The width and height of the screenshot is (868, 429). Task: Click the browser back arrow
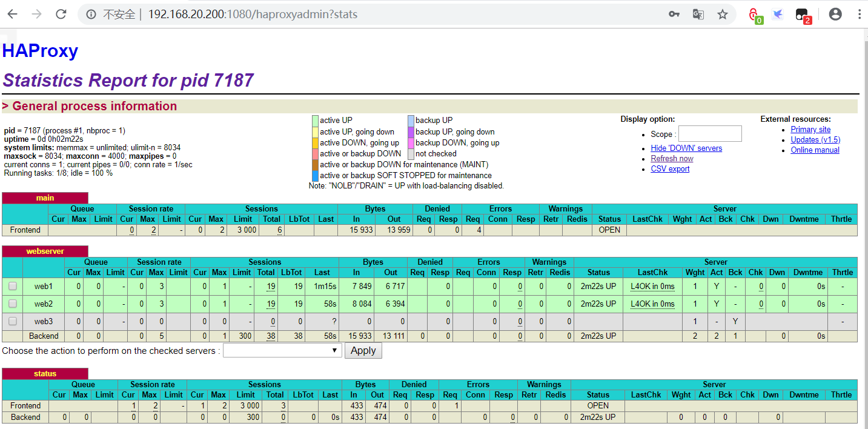13,15
